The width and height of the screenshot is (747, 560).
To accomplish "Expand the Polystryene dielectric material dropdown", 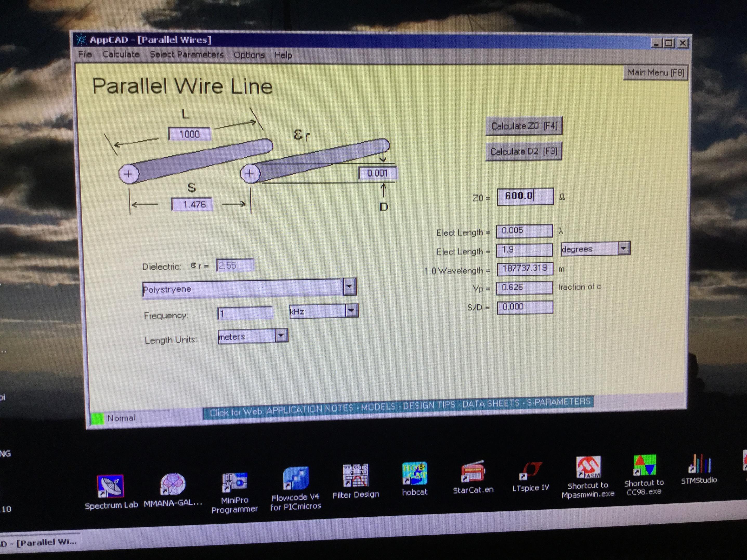I will coord(350,287).
